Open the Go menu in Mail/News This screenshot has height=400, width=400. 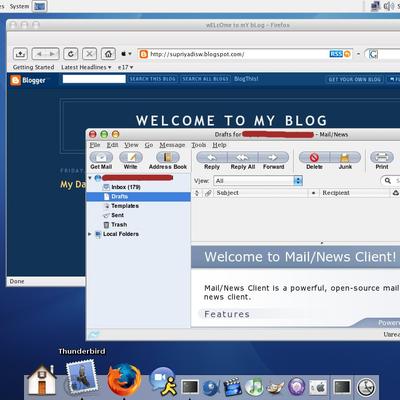(149, 145)
